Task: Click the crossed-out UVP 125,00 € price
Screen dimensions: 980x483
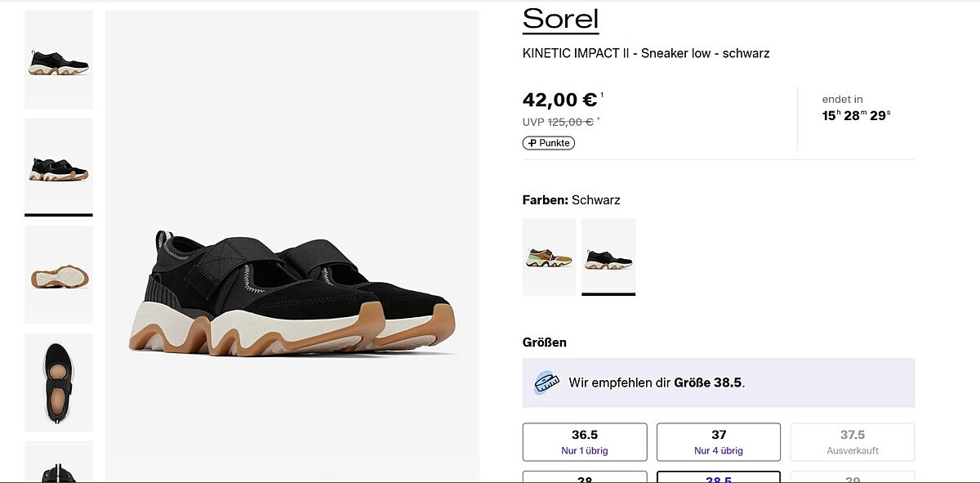Action: [x=570, y=122]
